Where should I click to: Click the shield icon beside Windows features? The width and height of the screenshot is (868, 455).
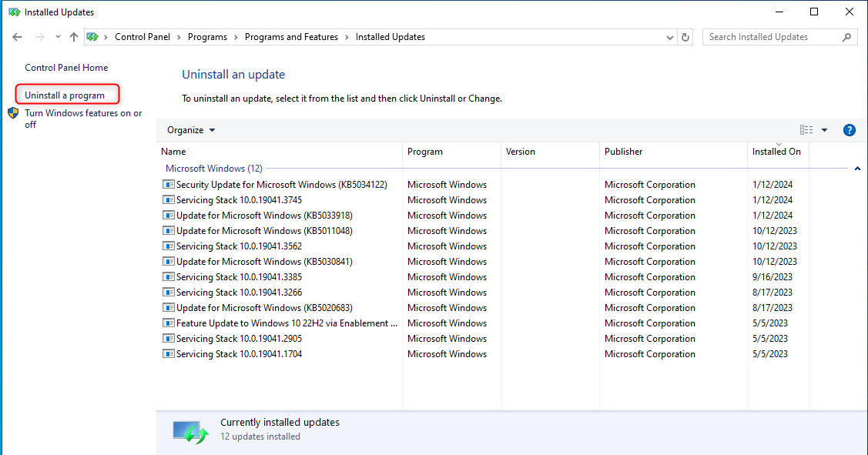13,113
